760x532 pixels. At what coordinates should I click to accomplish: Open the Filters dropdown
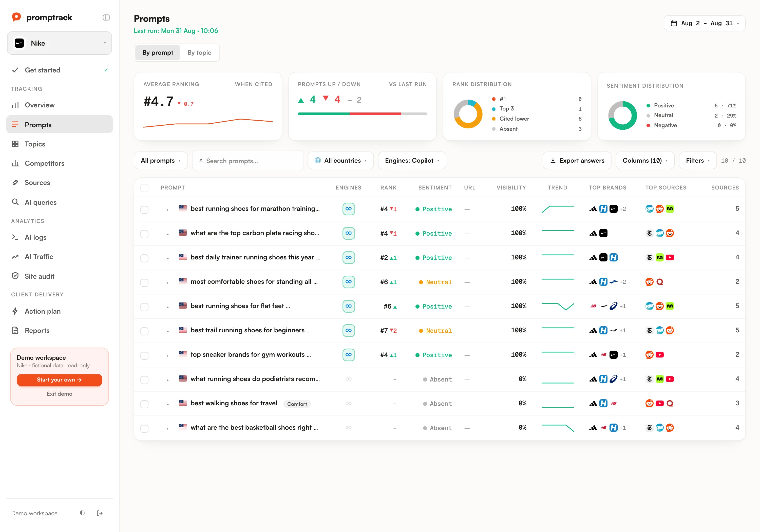698,161
